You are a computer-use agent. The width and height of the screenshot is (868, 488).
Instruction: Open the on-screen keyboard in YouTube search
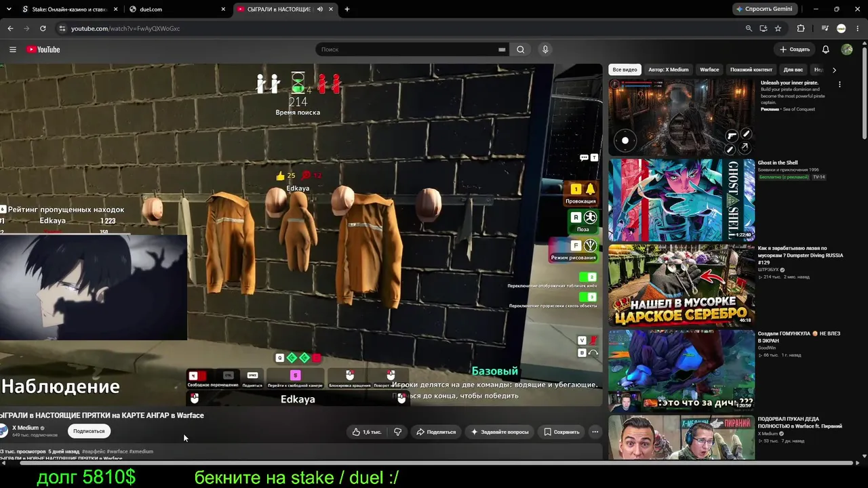point(502,49)
